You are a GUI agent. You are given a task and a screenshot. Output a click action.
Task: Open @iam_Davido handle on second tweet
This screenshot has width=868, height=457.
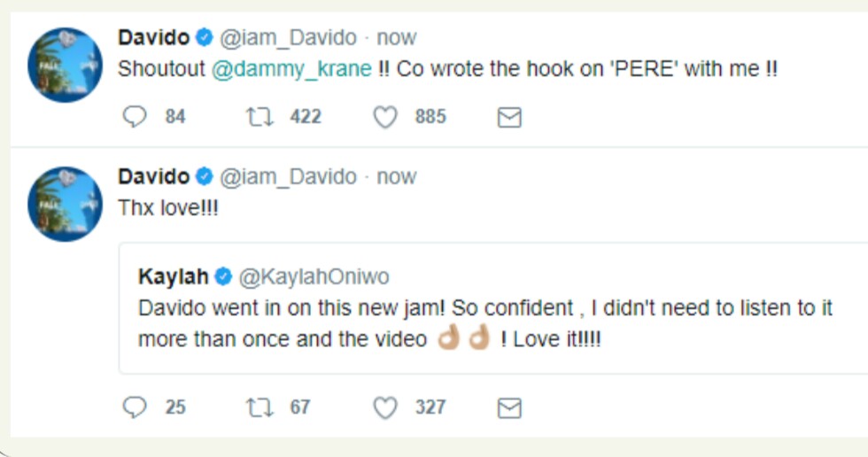(x=288, y=177)
